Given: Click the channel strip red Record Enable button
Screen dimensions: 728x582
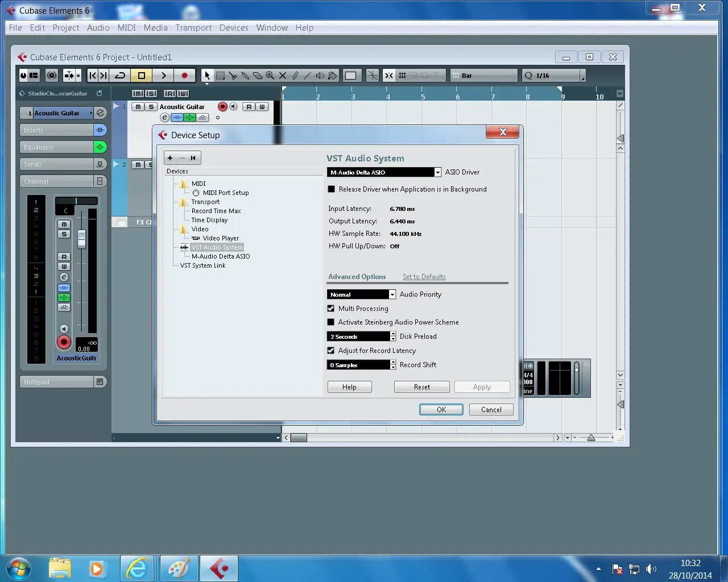Looking at the screenshot, I should point(64,342).
